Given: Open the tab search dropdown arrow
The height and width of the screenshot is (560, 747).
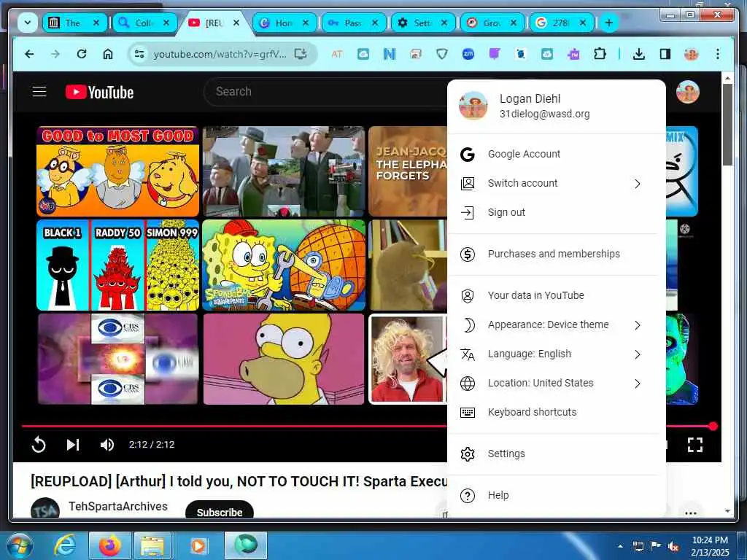Looking at the screenshot, I should point(28,23).
